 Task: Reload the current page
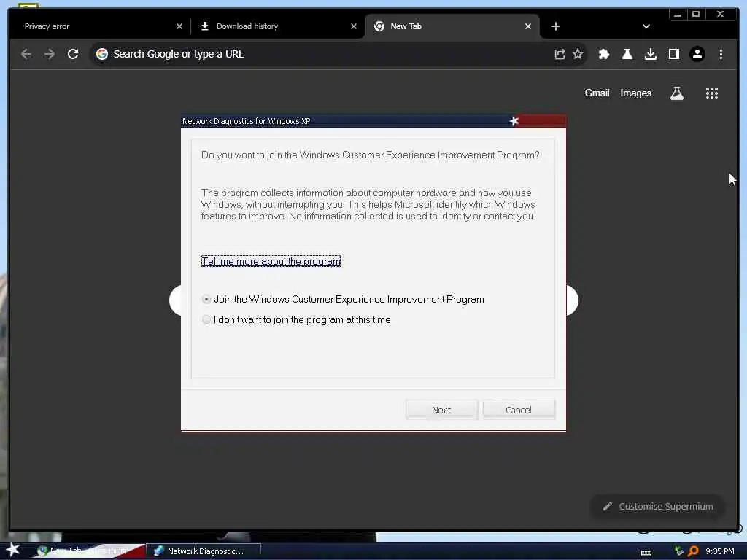(73, 54)
